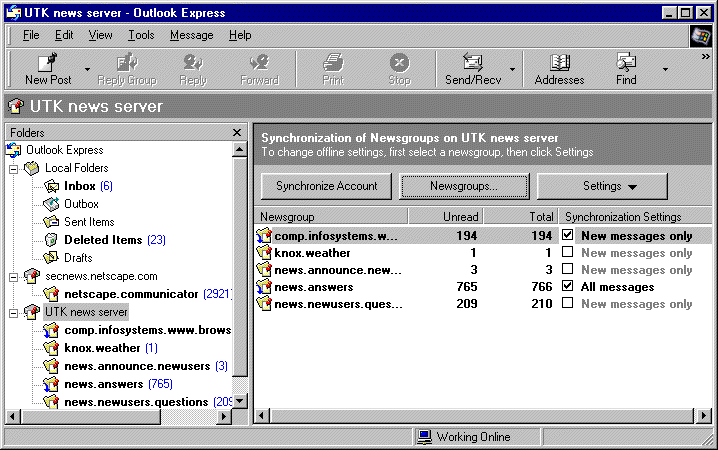Select the Deleted Items folder
Screen dimensions: 718x450
coord(103,240)
